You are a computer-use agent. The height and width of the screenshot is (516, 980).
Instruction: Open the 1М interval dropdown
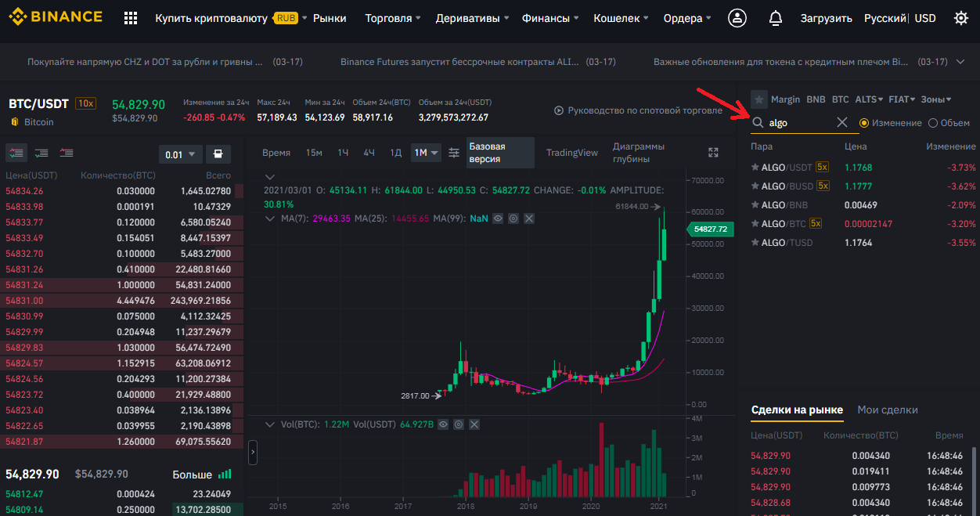pos(426,153)
